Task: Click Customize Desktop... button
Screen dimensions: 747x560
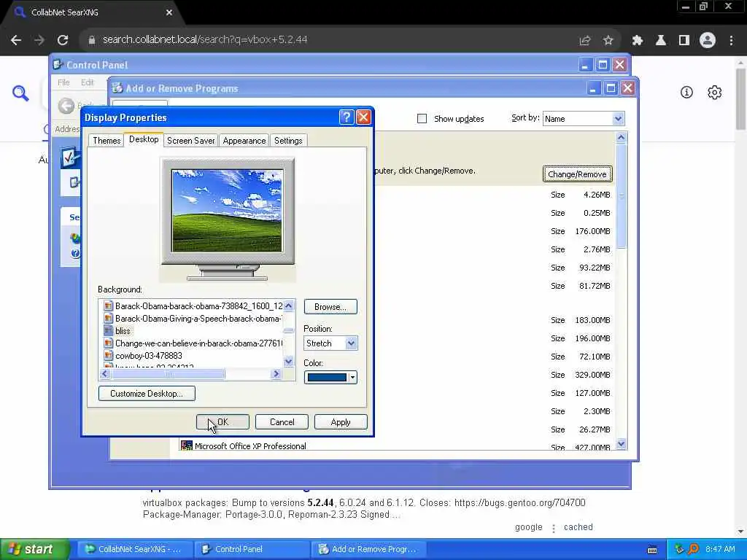Action: (147, 393)
